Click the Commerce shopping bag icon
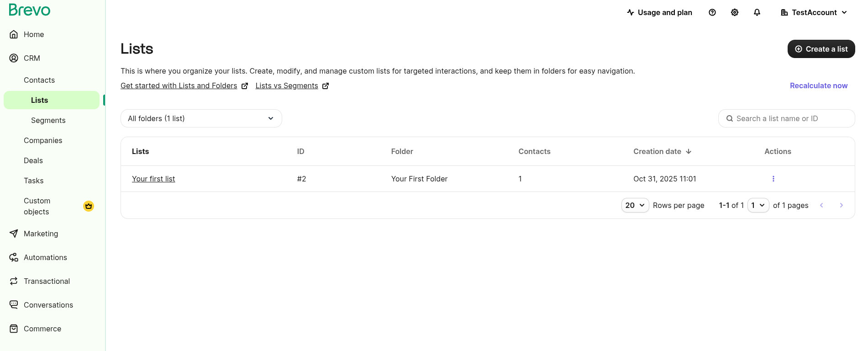The image size is (868, 351). (14, 329)
